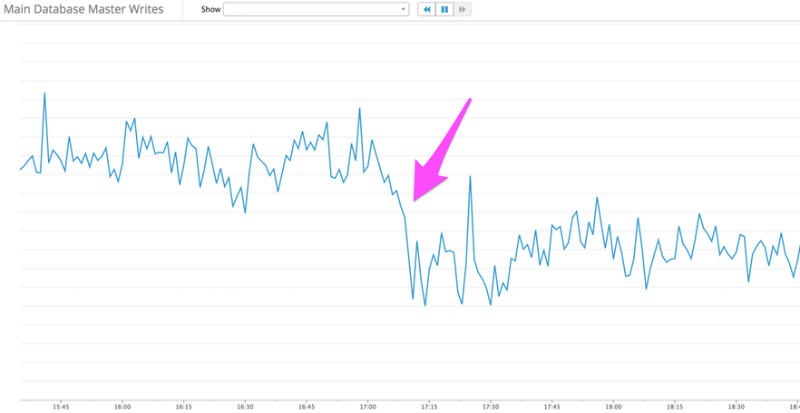Click the Show label text

tap(211, 9)
